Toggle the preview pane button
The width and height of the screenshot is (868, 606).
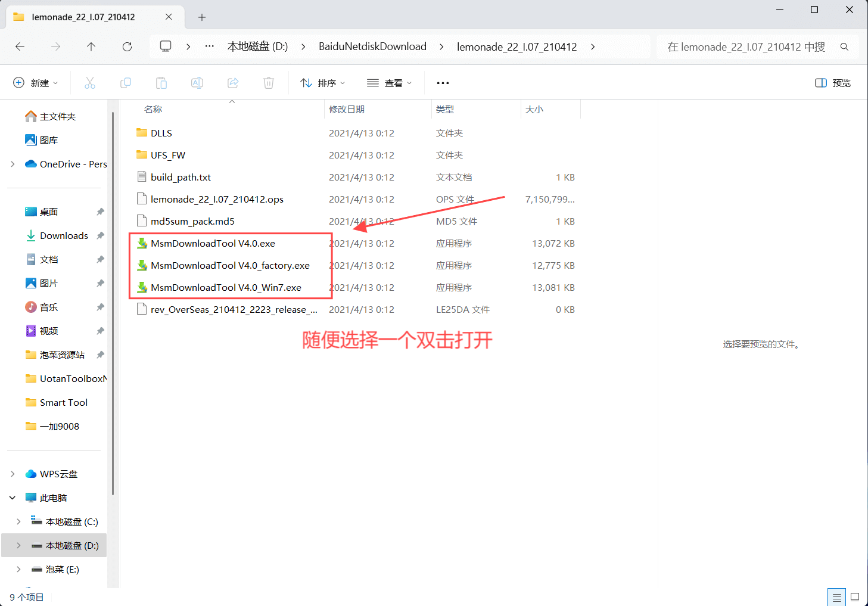(833, 83)
